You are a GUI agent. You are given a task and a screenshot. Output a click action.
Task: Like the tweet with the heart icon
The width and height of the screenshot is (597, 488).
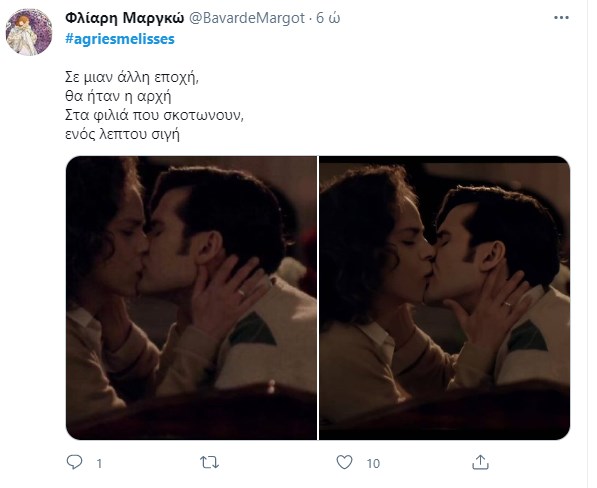(345, 462)
